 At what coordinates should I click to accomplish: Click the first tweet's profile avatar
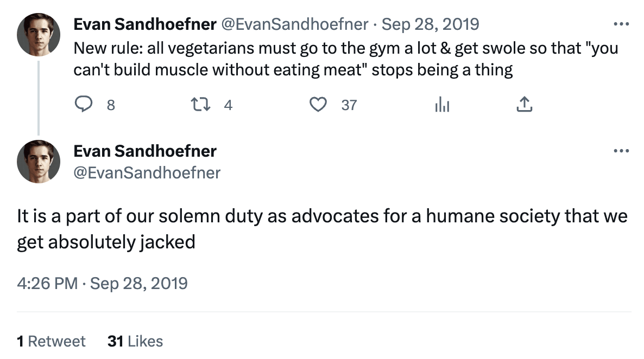[39, 35]
